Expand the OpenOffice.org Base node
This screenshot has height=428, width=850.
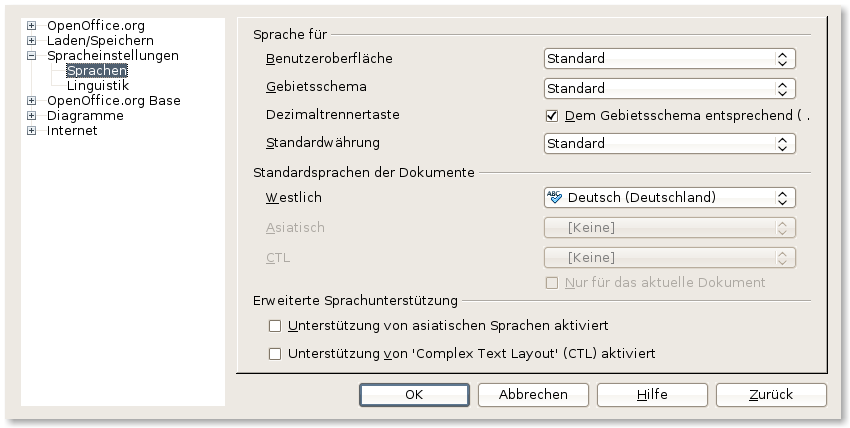click(x=32, y=100)
